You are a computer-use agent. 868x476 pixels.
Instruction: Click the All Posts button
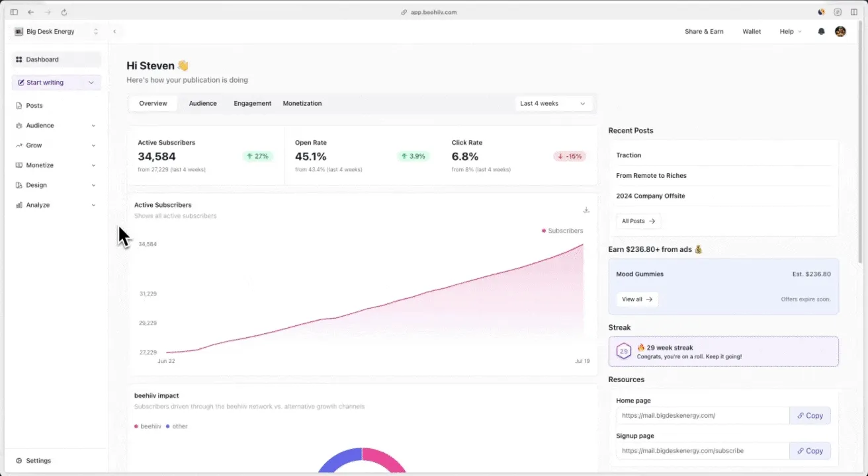pyautogui.click(x=638, y=221)
